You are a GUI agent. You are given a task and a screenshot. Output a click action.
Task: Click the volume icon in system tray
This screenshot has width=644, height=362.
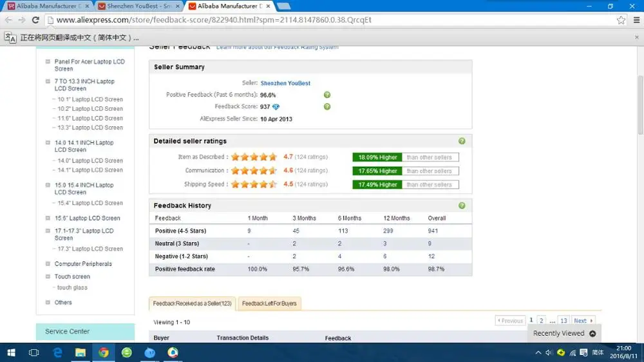(549, 352)
